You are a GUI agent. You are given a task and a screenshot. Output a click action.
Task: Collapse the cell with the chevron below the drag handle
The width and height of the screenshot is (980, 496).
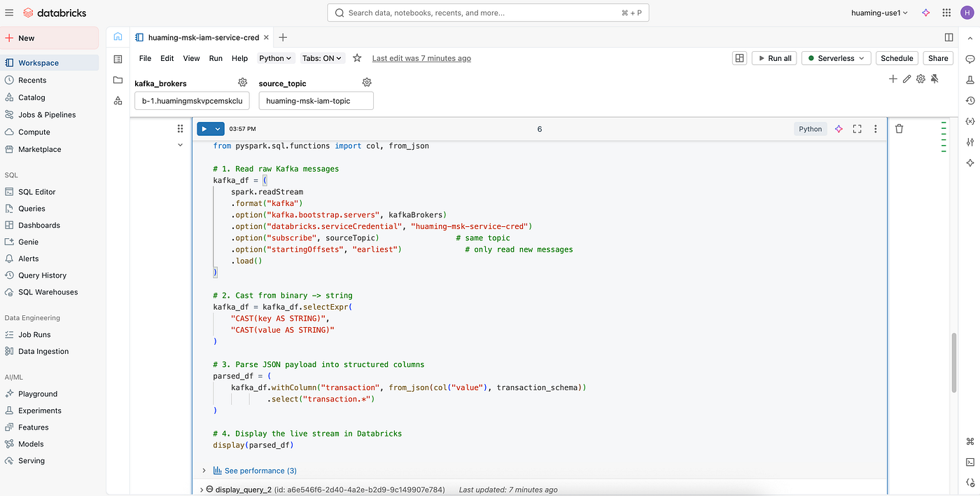tap(180, 145)
